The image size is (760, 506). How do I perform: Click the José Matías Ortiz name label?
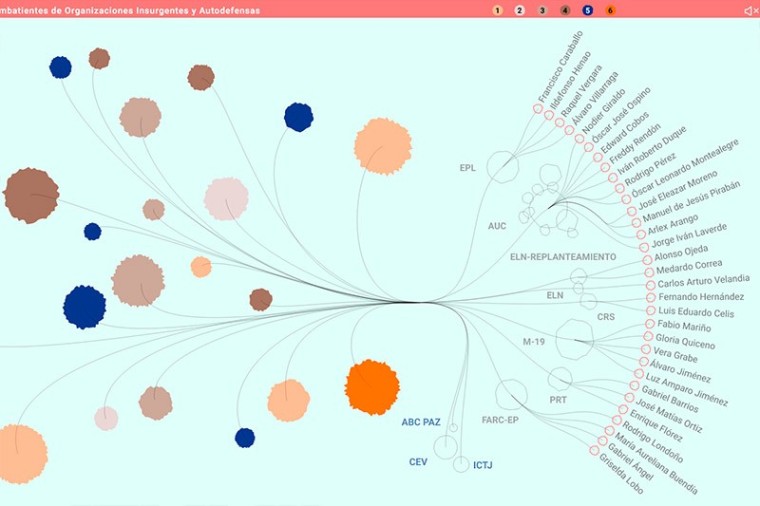668,415
